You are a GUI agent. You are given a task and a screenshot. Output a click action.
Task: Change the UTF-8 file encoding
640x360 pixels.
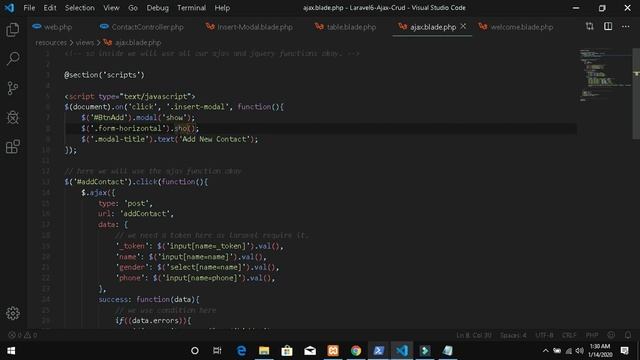(x=544, y=335)
